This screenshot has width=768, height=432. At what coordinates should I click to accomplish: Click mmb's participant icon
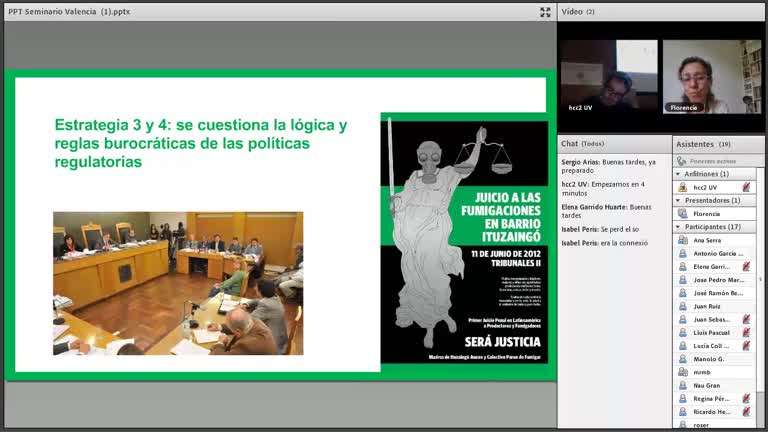click(x=683, y=372)
